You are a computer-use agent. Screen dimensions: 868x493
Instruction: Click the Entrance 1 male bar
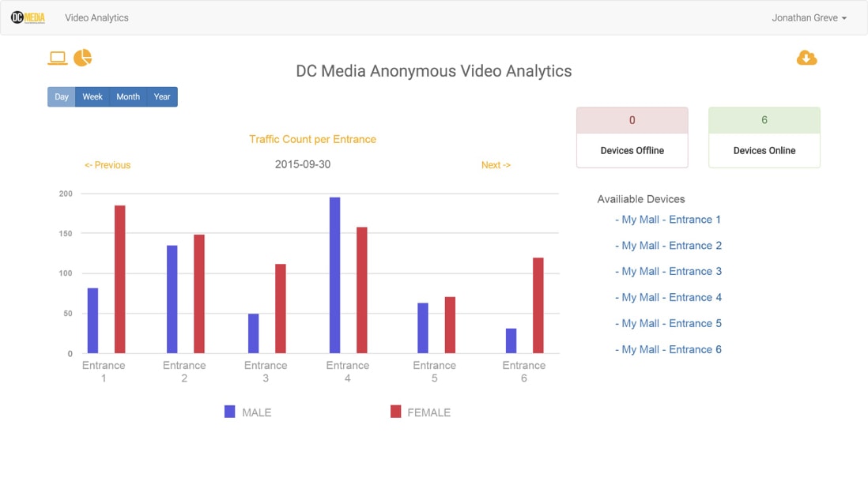[92, 320]
